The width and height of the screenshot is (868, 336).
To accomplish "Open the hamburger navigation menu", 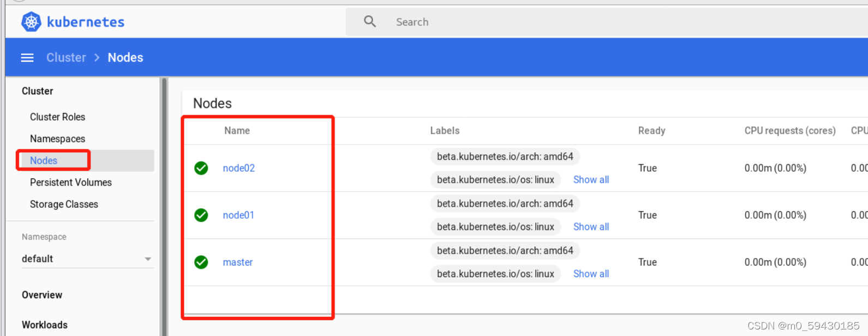I will point(27,58).
